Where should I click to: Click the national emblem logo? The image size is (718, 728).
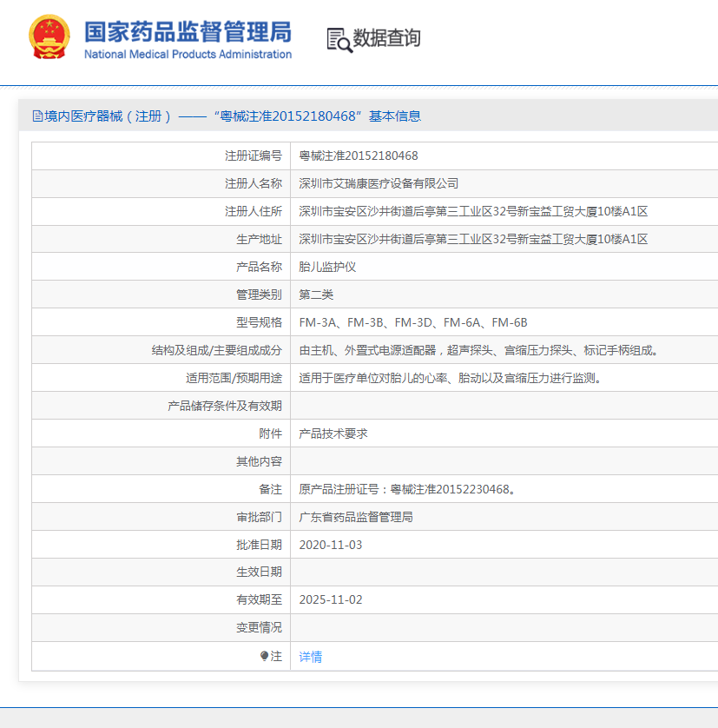[49, 37]
